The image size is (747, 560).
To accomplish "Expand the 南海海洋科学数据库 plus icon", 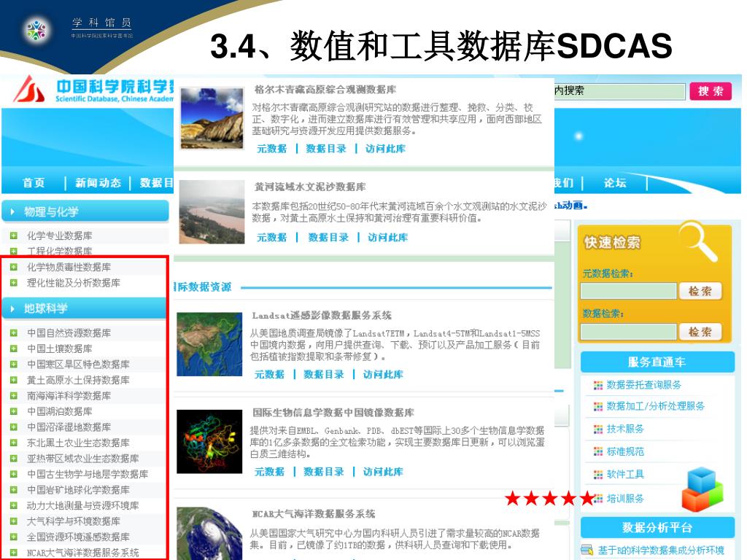I will coord(13,395).
